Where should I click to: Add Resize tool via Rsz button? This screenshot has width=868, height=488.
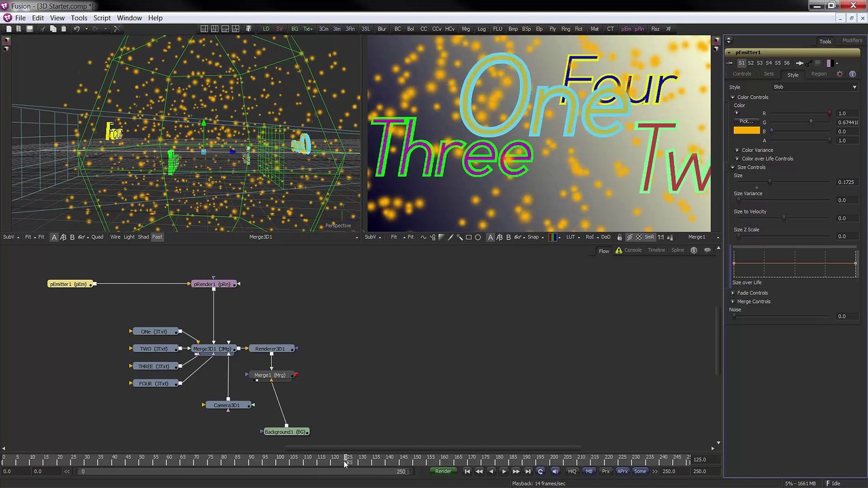point(655,28)
